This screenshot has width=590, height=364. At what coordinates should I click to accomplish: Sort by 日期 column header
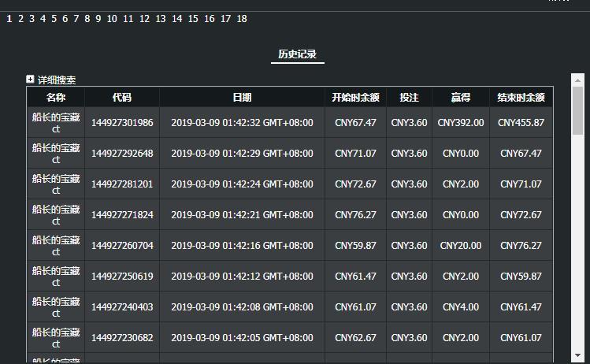[242, 98]
